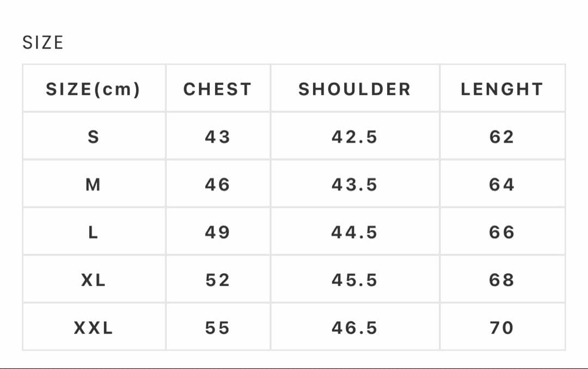Select chest value 46 for size M

(x=217, y=185)
